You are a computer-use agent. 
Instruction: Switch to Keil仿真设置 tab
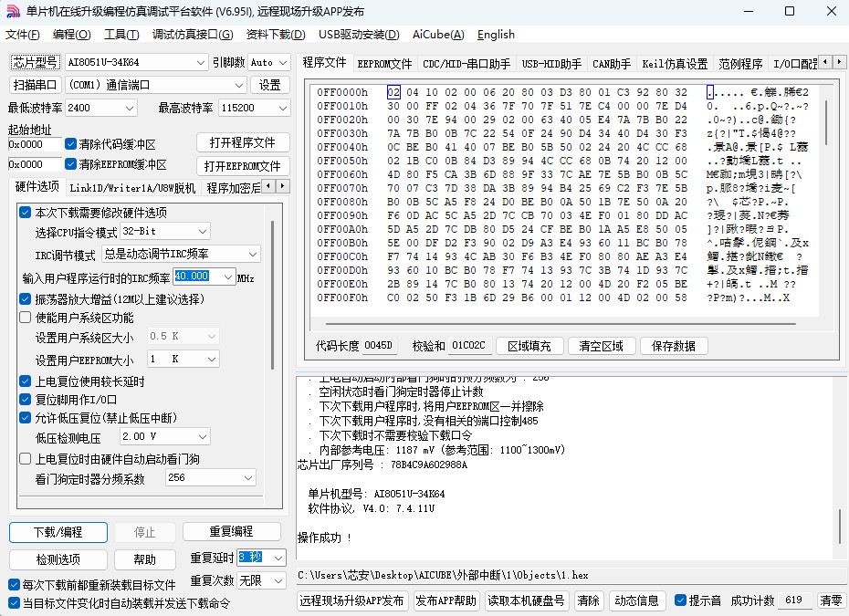click(x=675, y=64)
